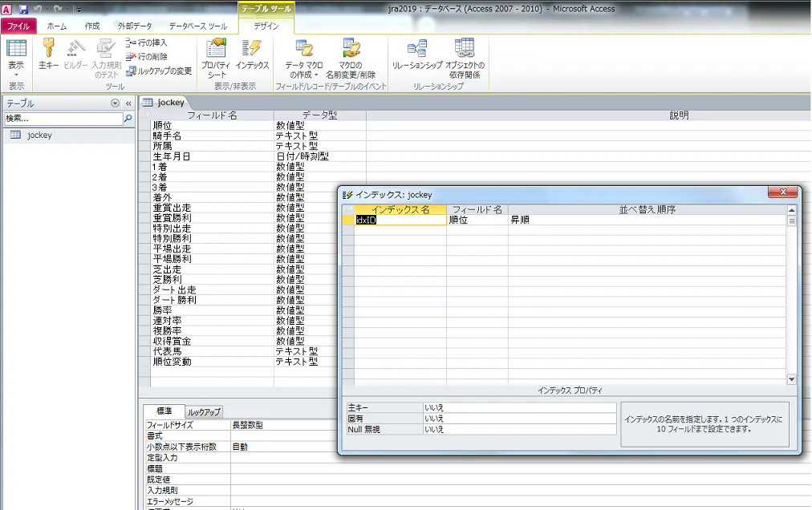This screenshot has width=812, height=510.
Task: Open the ファイル tab
Action: click(18, 26)
